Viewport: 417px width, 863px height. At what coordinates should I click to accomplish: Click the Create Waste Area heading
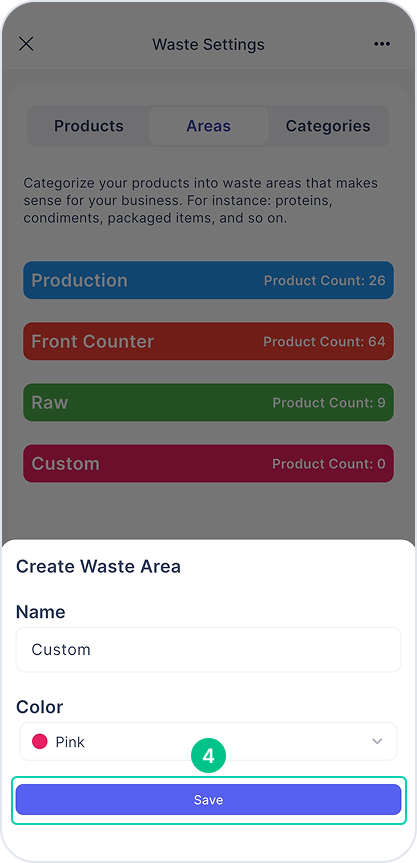(x=98, y=566)
